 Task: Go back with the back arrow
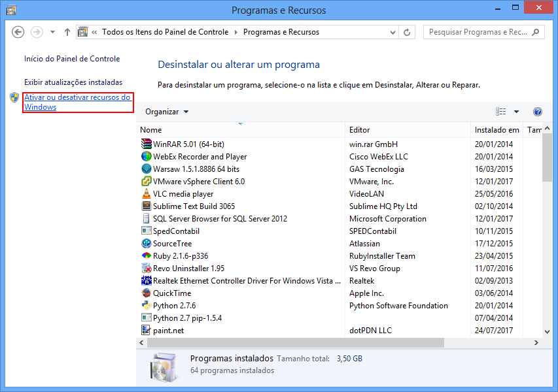[x=18, y=32]
